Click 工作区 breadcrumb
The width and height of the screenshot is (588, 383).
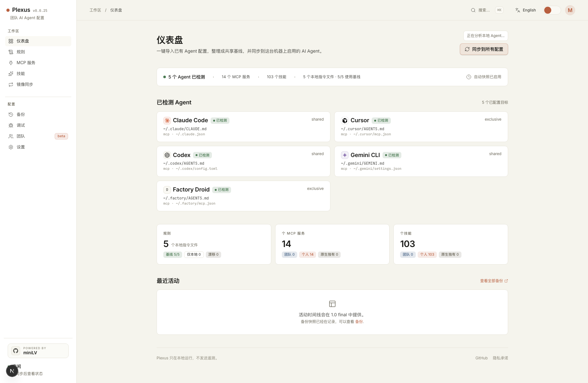95,10
